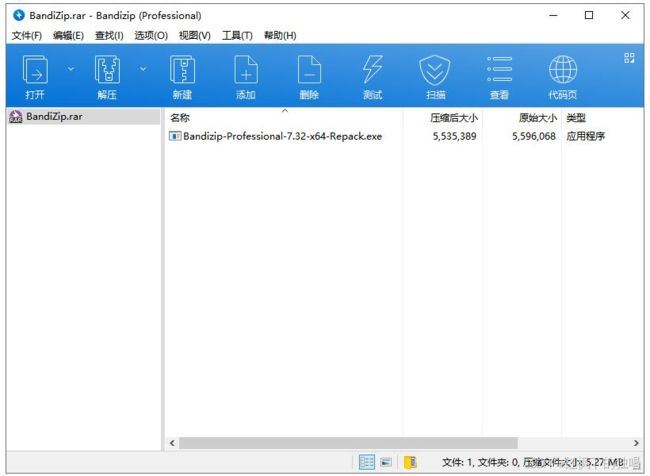Delete selected file with 删除 icon
This screenshot has width=650, height=476.
click(x=309, y=77)
